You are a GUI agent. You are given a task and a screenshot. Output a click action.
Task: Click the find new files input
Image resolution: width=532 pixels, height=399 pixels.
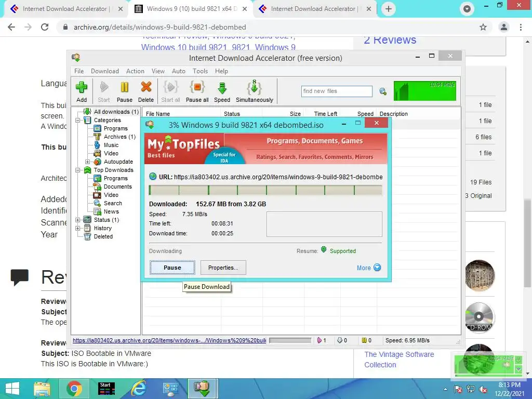coord(337,91)
